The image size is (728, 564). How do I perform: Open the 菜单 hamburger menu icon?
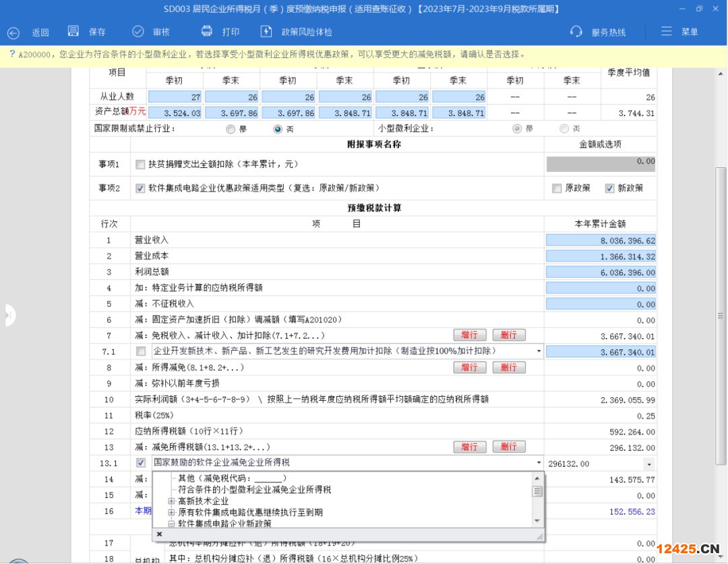point(667,32)
